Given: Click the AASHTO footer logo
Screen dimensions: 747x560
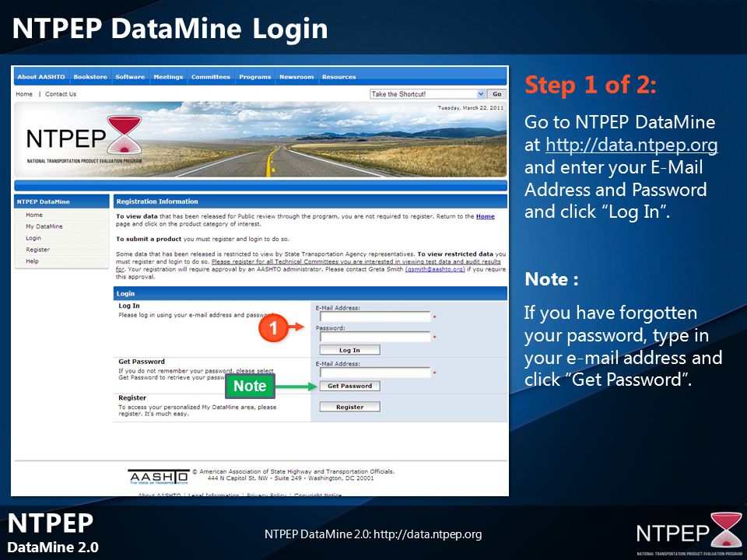Looking at the screenshot, I should pos(159,476).
